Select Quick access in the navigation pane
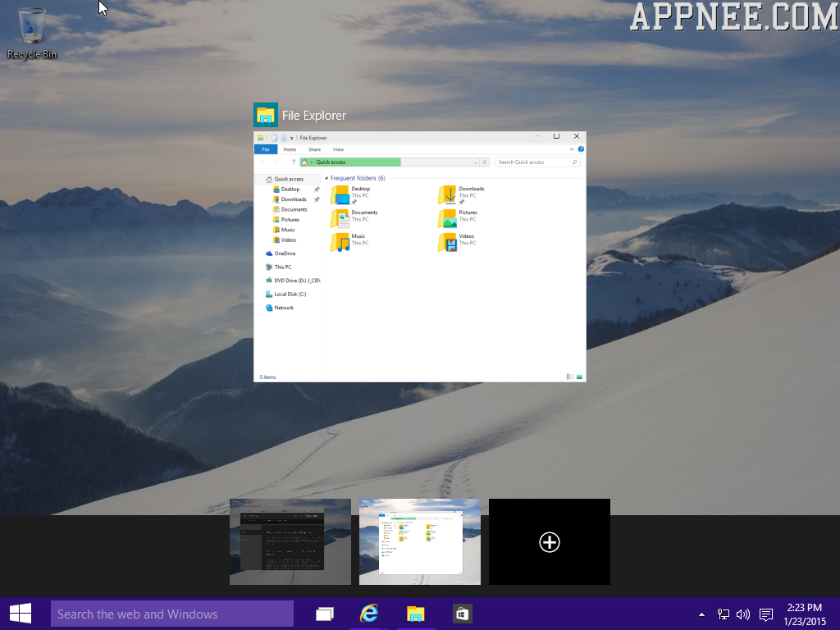This screenshot has height=630, width=840. pos(289,179)
